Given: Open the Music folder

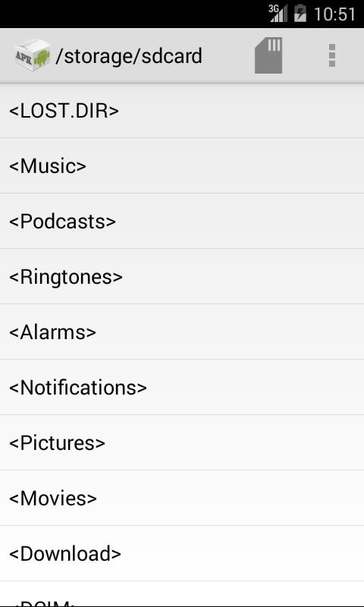Looking at the screenshot, I should 182,165.
